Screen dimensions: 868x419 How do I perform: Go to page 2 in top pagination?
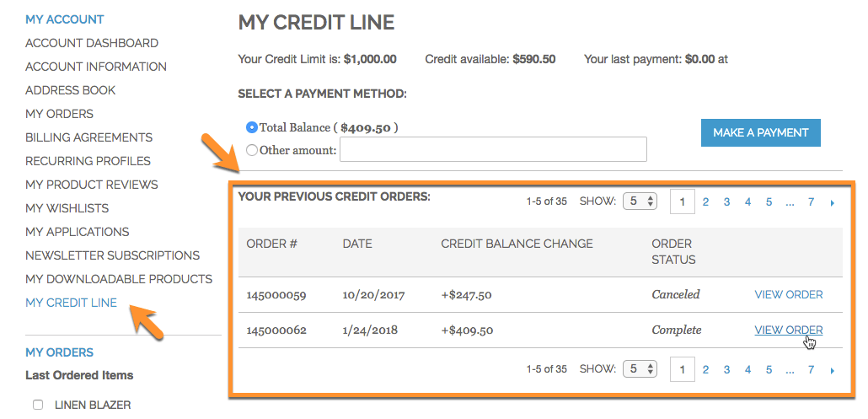(705, 202)
